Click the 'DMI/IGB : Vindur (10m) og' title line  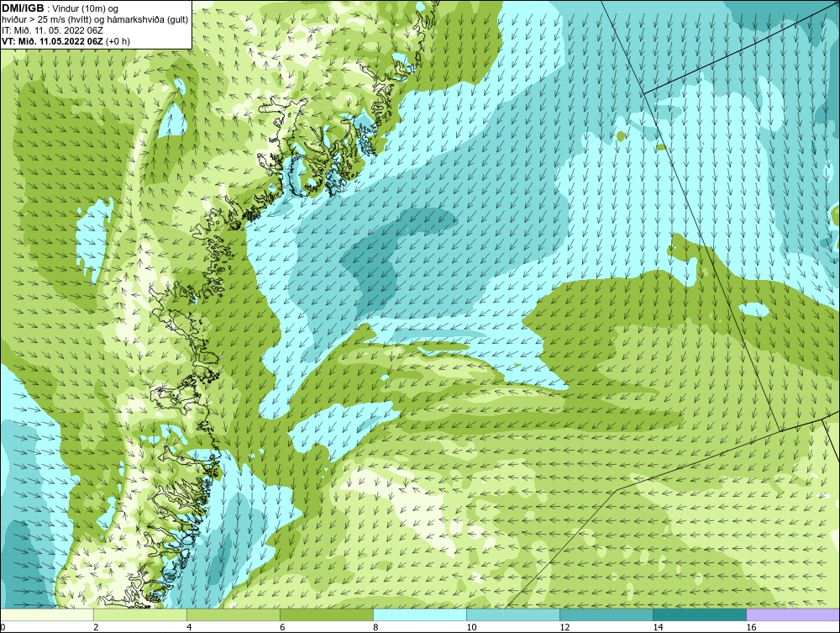[x=60, y=8]
